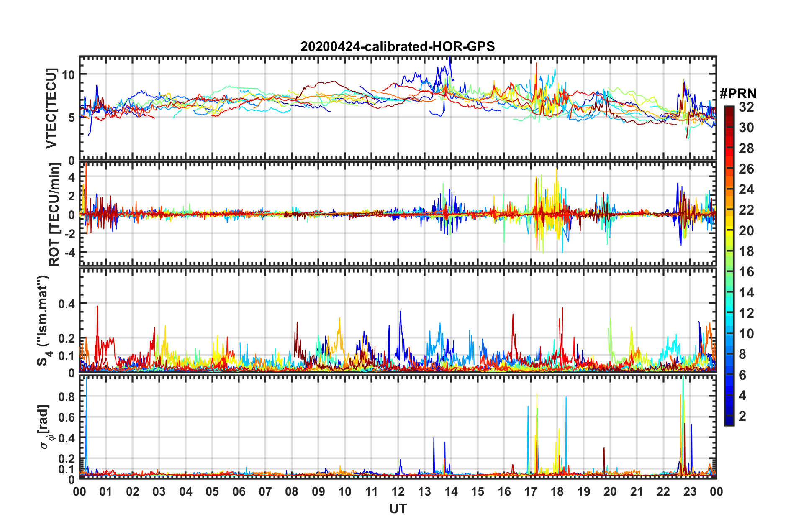Click hour label "01" on UT axis
The width and height of the screenshot is (796, 532).
(x=106, y=491)
